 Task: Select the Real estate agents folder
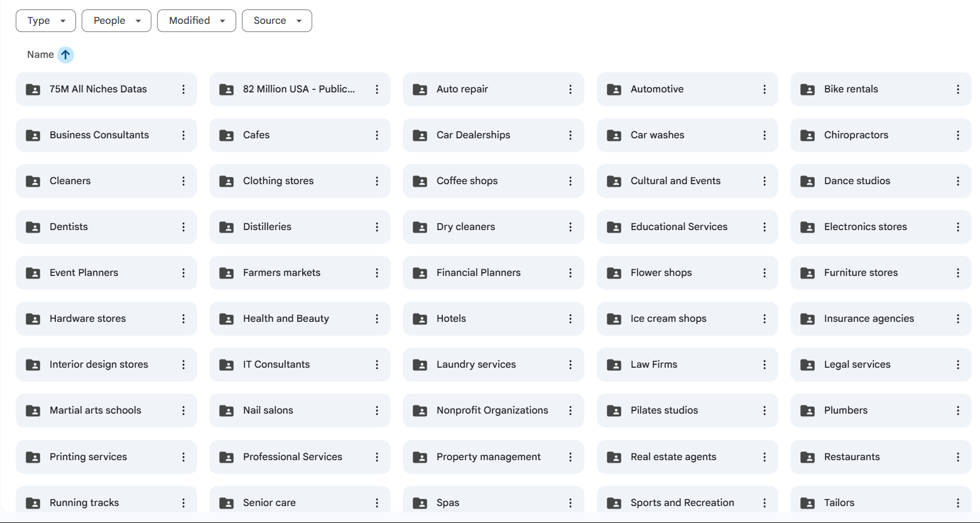pyautogui.click(x=687, y=457)
